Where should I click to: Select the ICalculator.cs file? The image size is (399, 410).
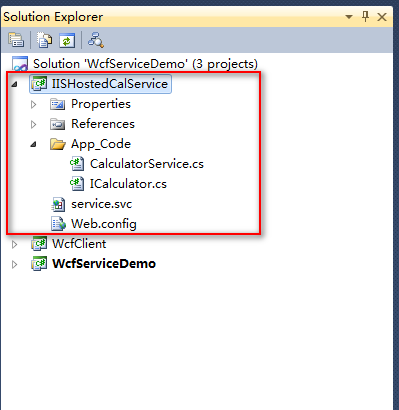tap(128, 184)
